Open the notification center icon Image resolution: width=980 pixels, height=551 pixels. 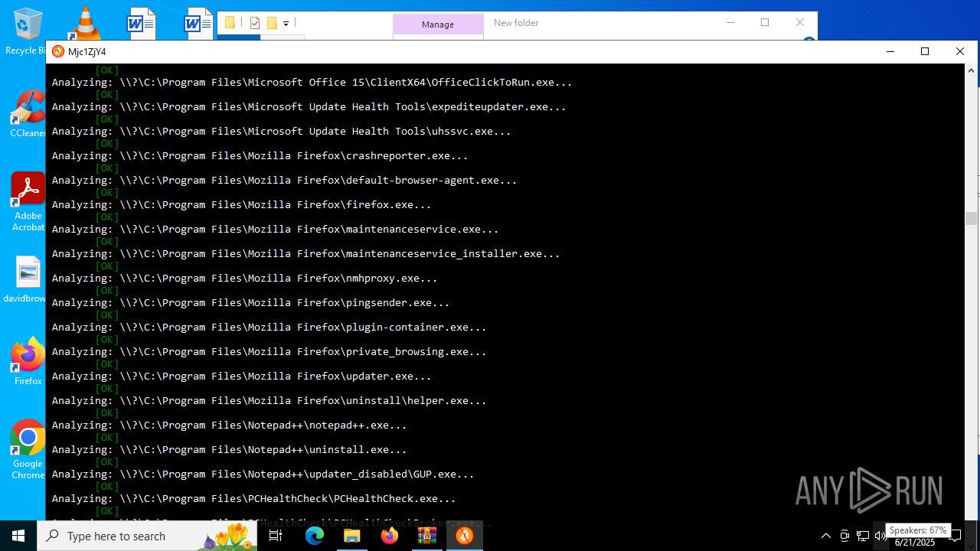pos(955,536)
